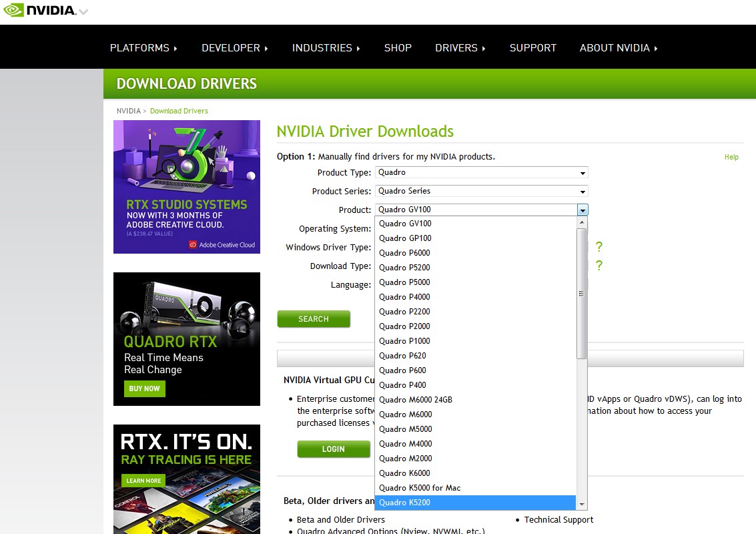Open the DEVELOPER menu

(234, 48)
